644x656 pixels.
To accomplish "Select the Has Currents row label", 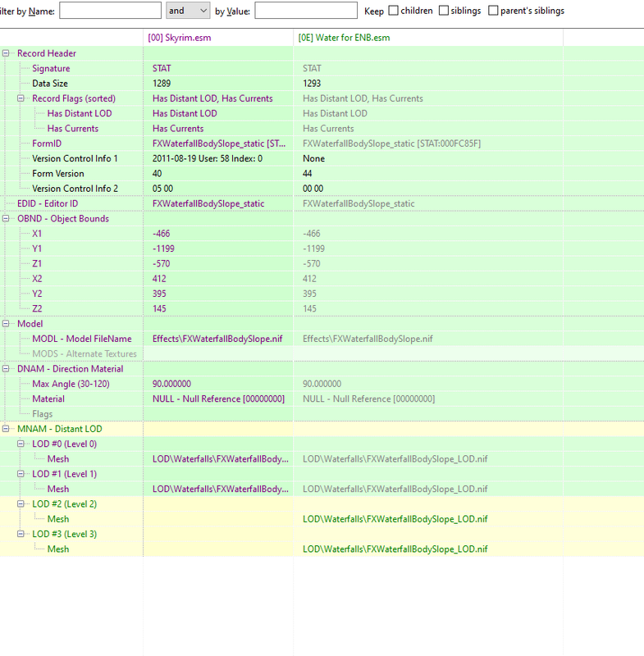I will [73, 129].
